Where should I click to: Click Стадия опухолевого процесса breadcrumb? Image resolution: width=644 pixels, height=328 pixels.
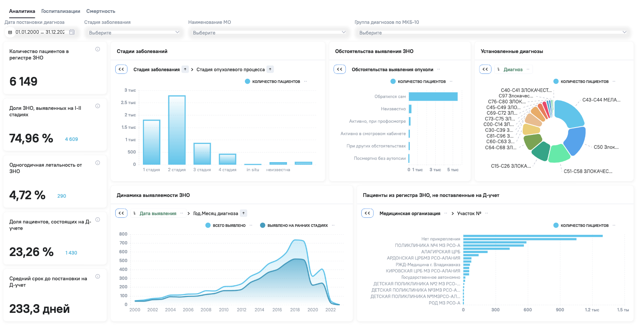tap(230, 70)
